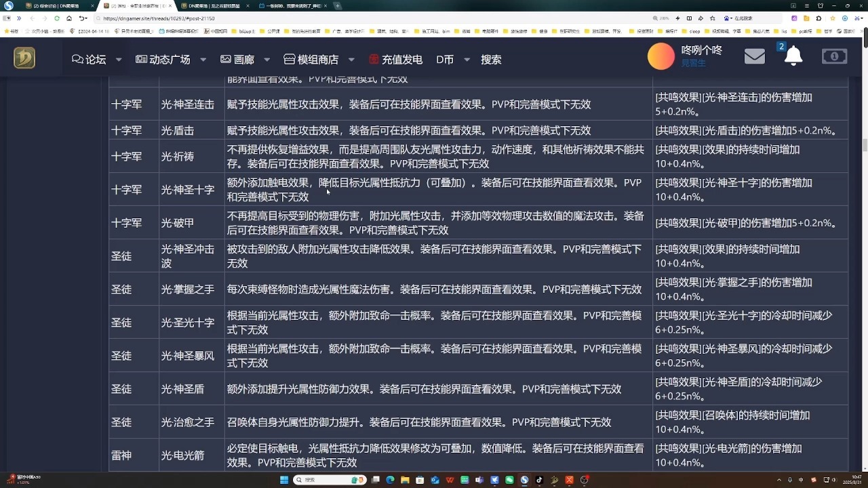
Task: Click the resonance text for 光·盾击 damage
Action: click(746, 130)
